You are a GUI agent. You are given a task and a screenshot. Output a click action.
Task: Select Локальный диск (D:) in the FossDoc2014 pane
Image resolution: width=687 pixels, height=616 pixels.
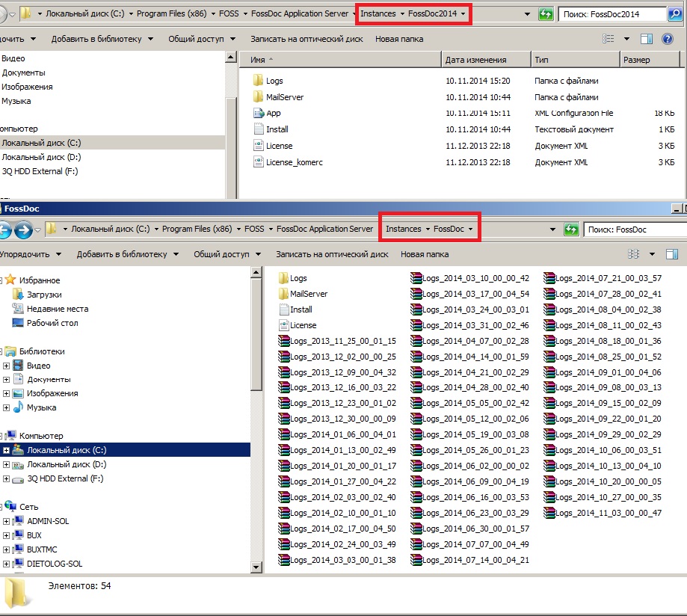41,157
